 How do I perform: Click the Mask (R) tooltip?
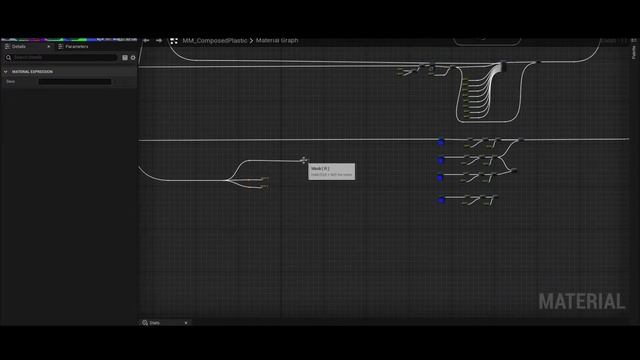331,171
